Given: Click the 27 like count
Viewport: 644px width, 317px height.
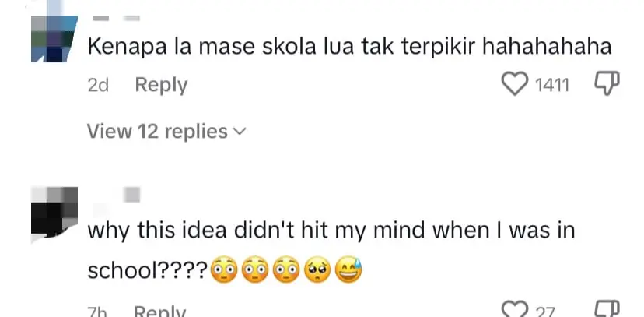Looking at the screenshot, I should click(545, 312).
